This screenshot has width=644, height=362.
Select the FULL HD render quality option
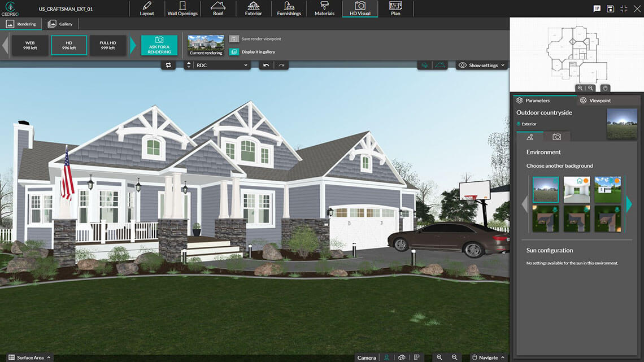[107, 45]
